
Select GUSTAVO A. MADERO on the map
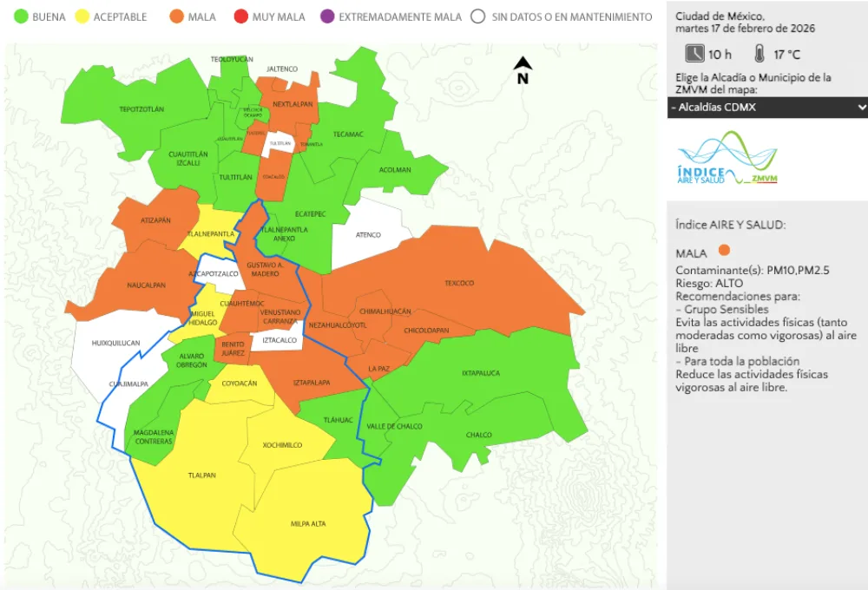pos(266,269)
